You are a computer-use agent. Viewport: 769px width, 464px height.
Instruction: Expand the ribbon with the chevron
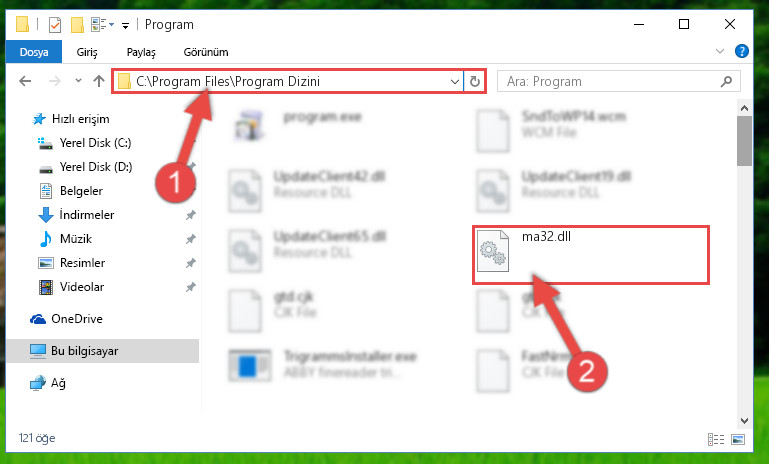(719, 51)
